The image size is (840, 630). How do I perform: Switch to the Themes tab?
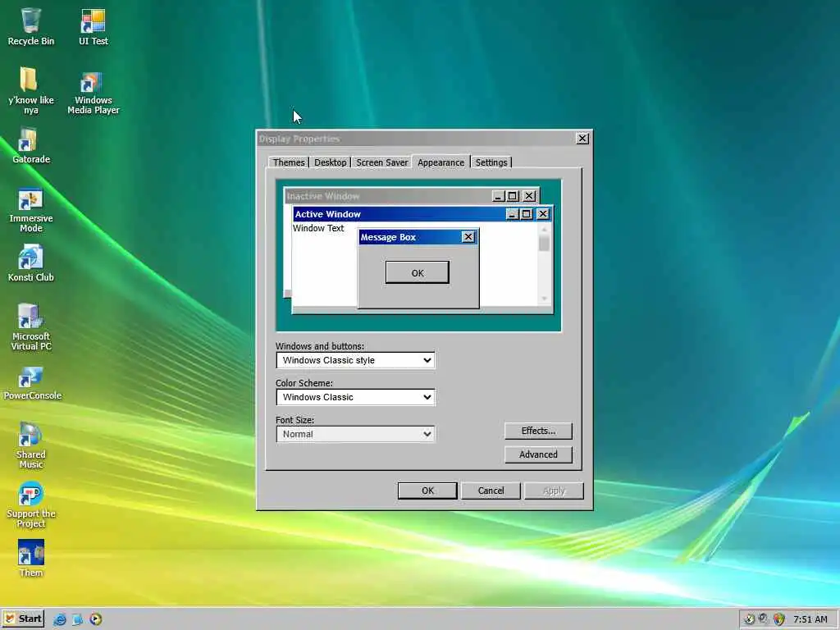point(288,162)
